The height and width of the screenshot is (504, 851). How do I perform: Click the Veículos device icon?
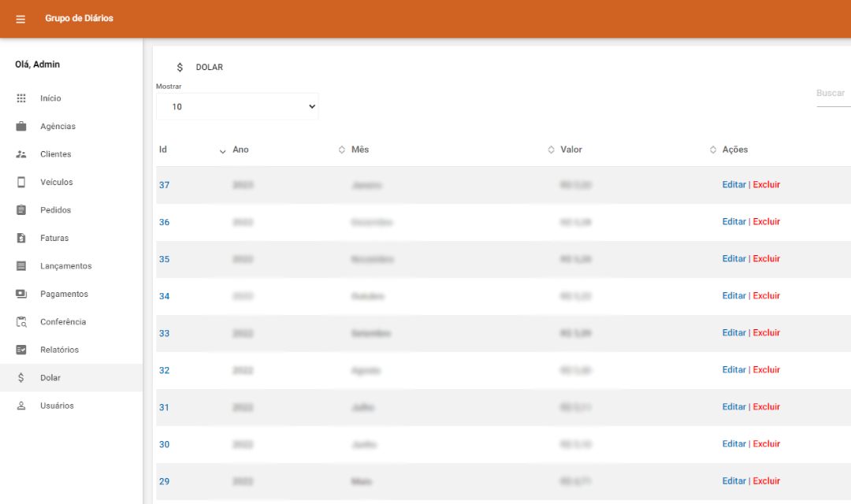click(21, 182)
